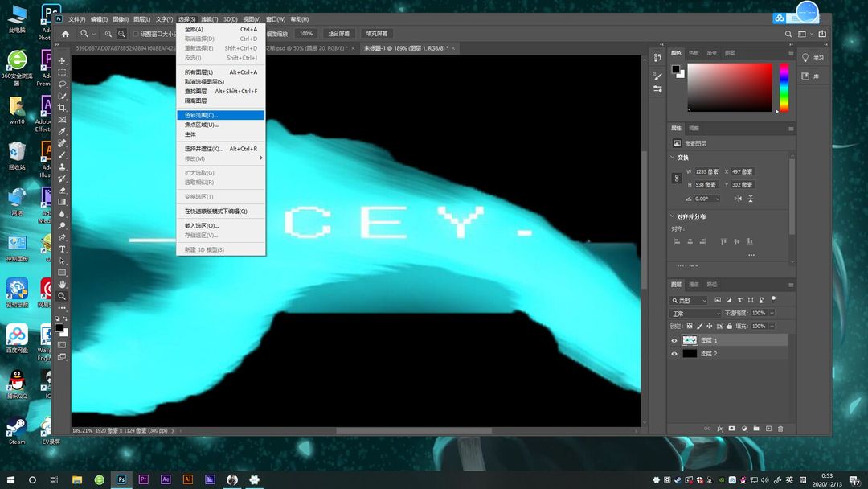Choose 色彩范围(C)... menu item
Screen dimensions: 868x489
(221, 115)
